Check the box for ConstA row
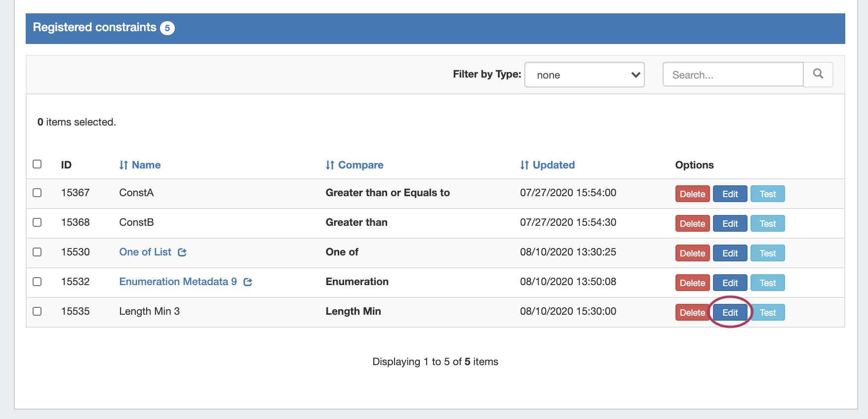This screenshot has height=419, width=868. 37,193
